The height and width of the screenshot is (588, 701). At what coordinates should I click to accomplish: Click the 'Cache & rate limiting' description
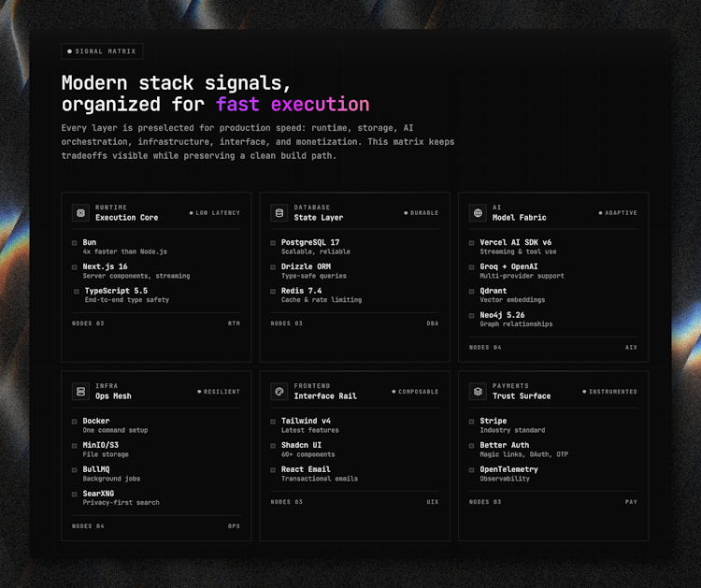coord(322,300)
